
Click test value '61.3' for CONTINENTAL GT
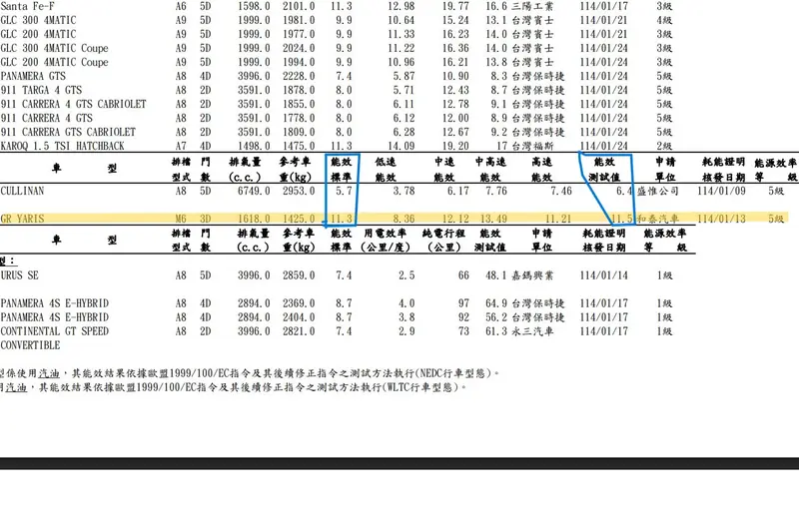point(496,331)
